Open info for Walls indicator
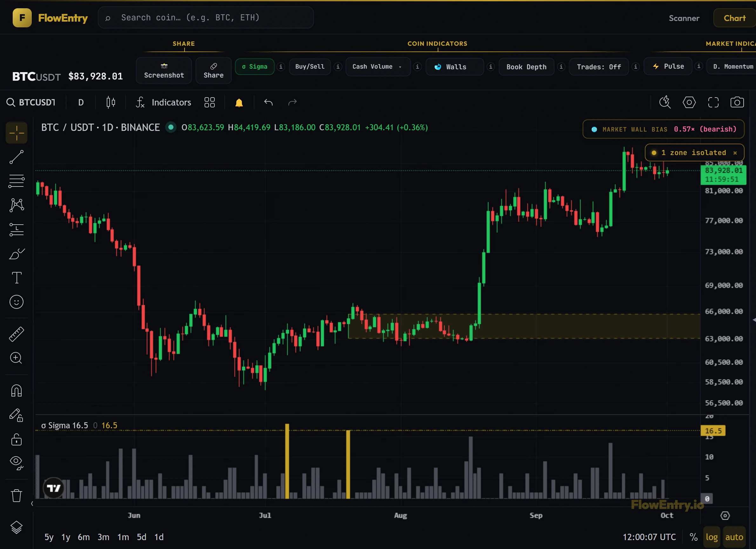This screenshot has height=549, width=756. click(x=491, y=67)
